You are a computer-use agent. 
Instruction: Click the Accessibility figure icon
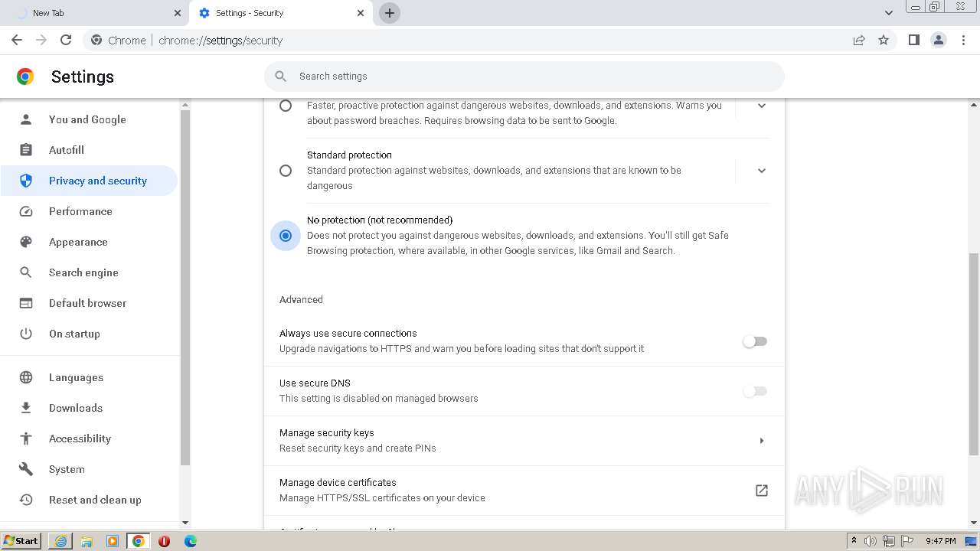(26, 439)
